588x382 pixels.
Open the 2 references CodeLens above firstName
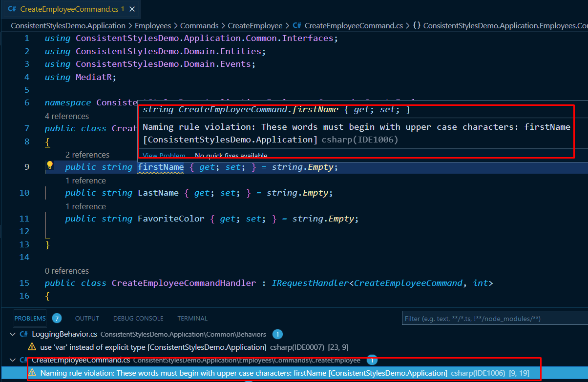click(x=87, y=155)
